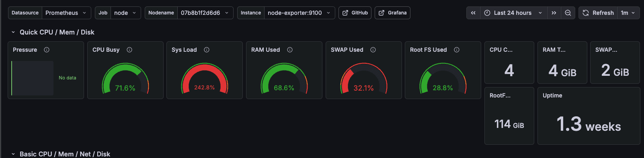Click the RAM Total 4 GiB value
644x158 pixels.
tap(562, 71)
